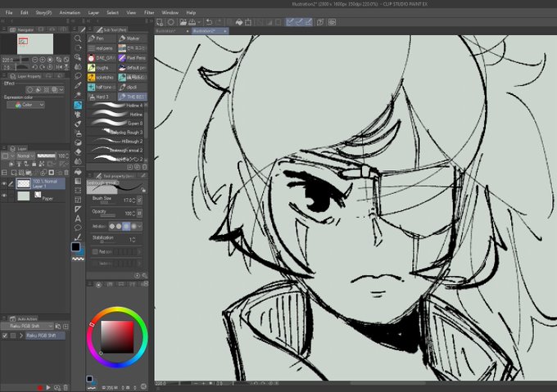
Task: Select the Fill bucket tool
Action: click(78, 172)
